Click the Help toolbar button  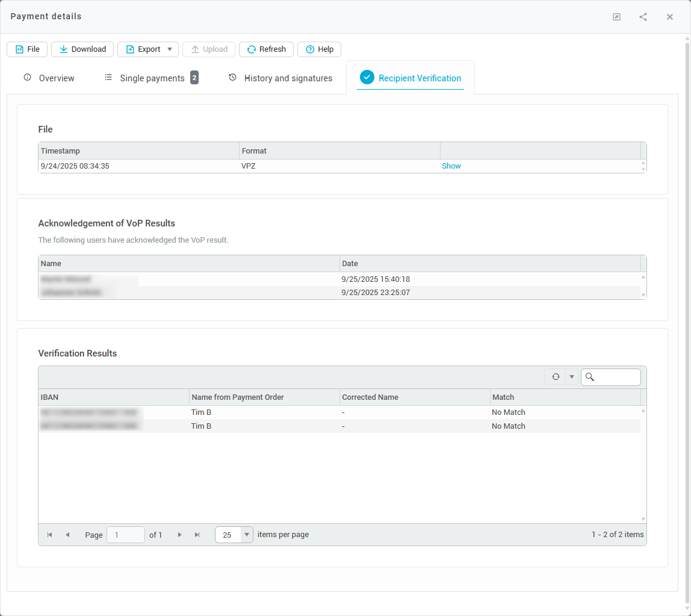[x=319, y=49]
